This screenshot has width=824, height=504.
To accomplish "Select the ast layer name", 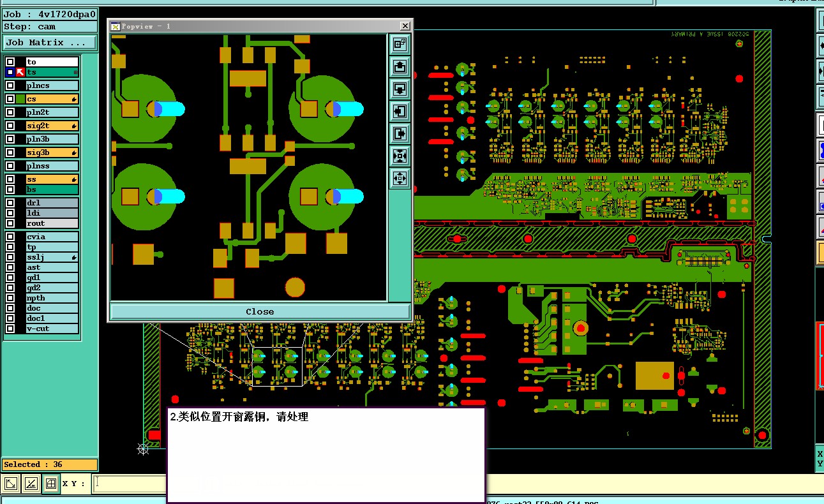I will click(52, 268).
